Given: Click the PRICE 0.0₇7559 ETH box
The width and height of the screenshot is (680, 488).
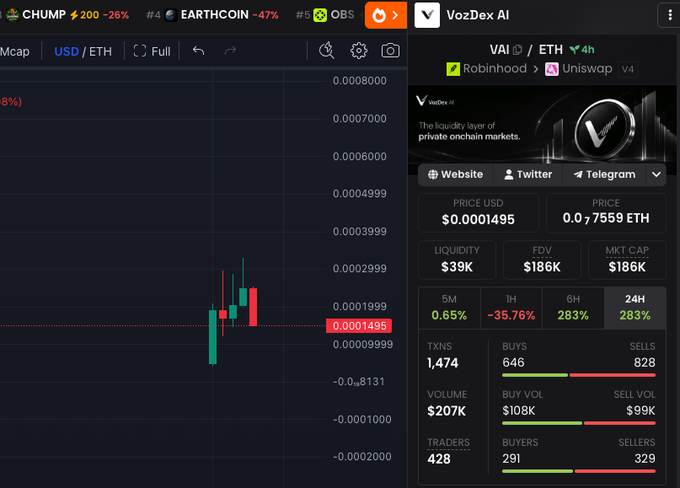Looking at the screenshot, I should tap(606, 213).
